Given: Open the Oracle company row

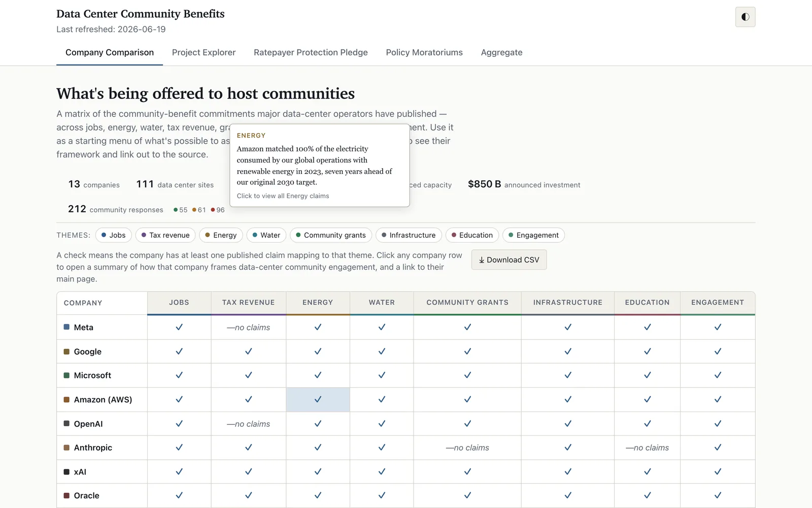Looking at the screenshot, I should pyautogui.click(x=406, y=496).
